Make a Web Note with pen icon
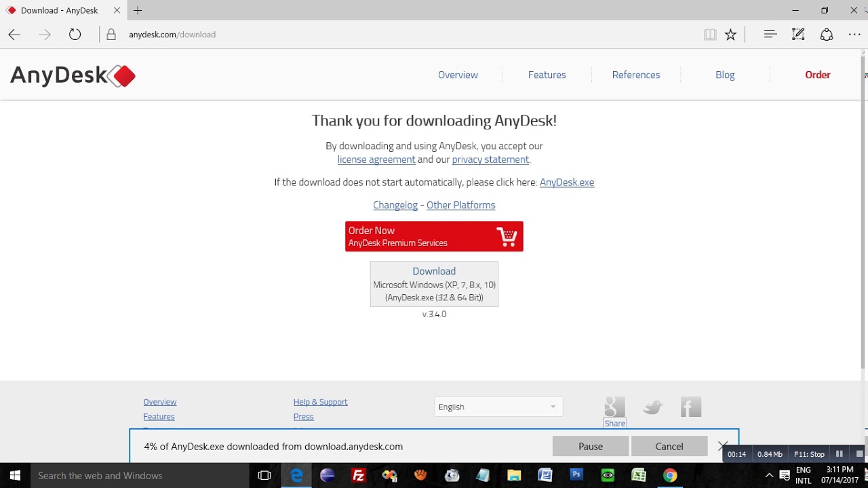The height and width of the screenshot is (488, 868). tap(799, 34)
